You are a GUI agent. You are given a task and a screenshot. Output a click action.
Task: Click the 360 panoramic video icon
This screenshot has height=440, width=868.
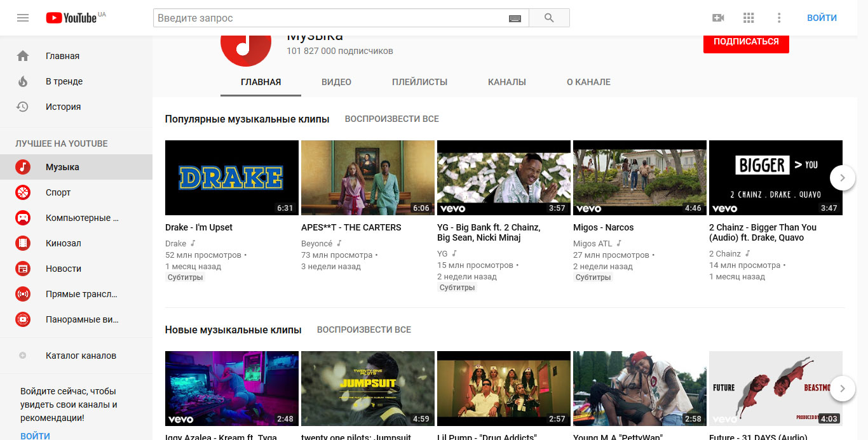[x=23, y=319]
